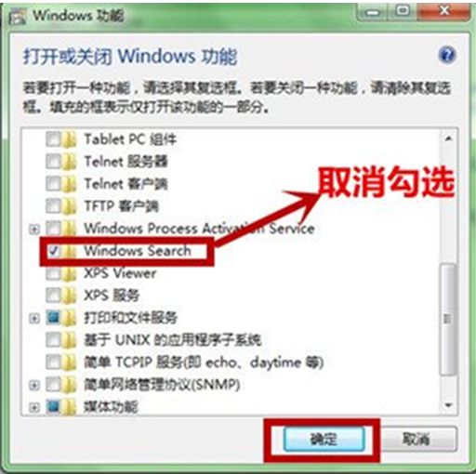Click the 打印和文件服务 folder icon
The image size is (476, 474).
69,318
